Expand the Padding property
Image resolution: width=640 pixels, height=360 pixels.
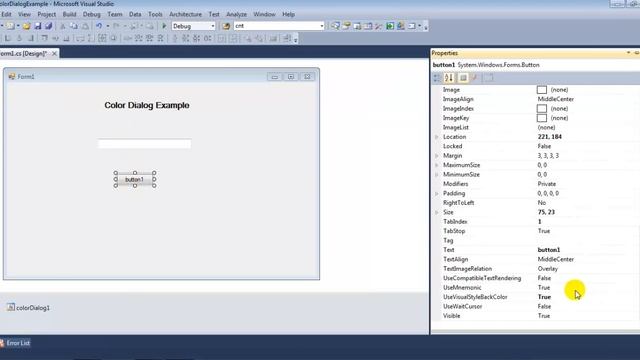tap(436, 193)
